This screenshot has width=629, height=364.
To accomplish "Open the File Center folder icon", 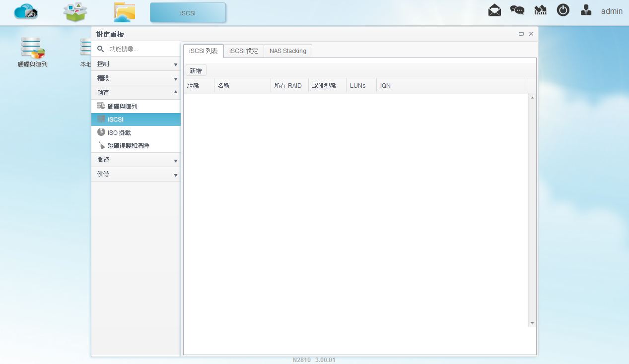I will pos(124,12).
